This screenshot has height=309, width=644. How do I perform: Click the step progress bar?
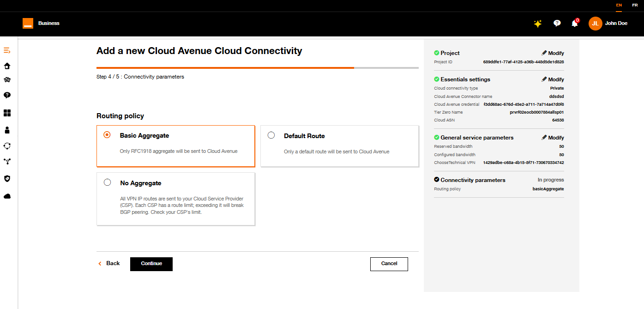[258, 68]
